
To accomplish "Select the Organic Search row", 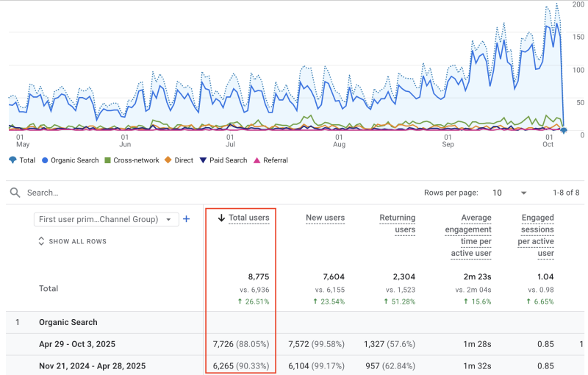I will [x=68, y=322].
